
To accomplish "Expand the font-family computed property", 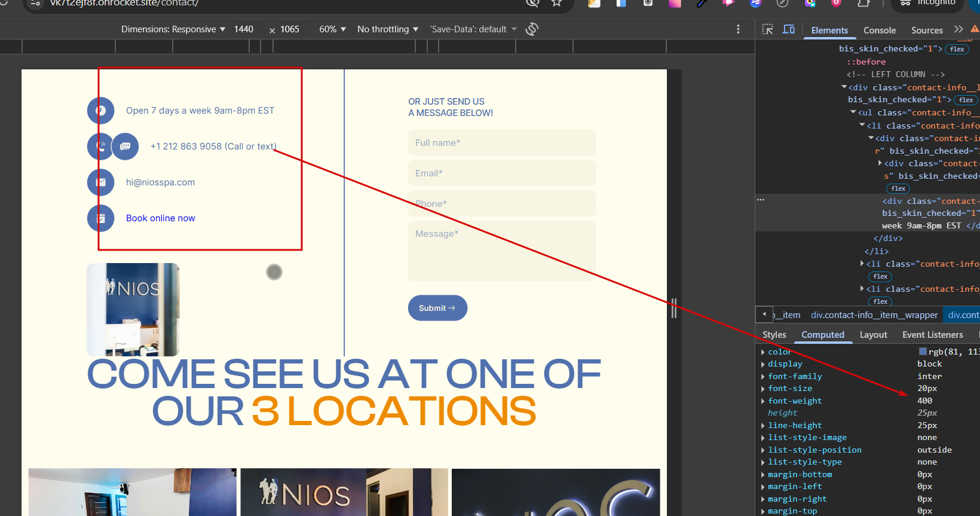I will point(763,377).
